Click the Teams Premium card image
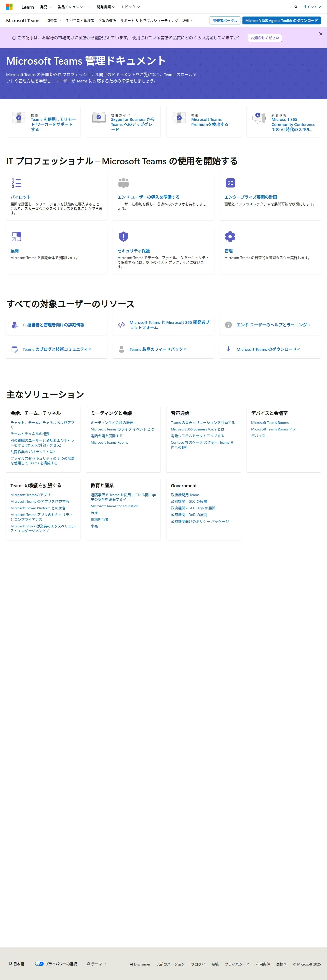The width and height of the screenshot is (327, 980). tap(179, 118)
